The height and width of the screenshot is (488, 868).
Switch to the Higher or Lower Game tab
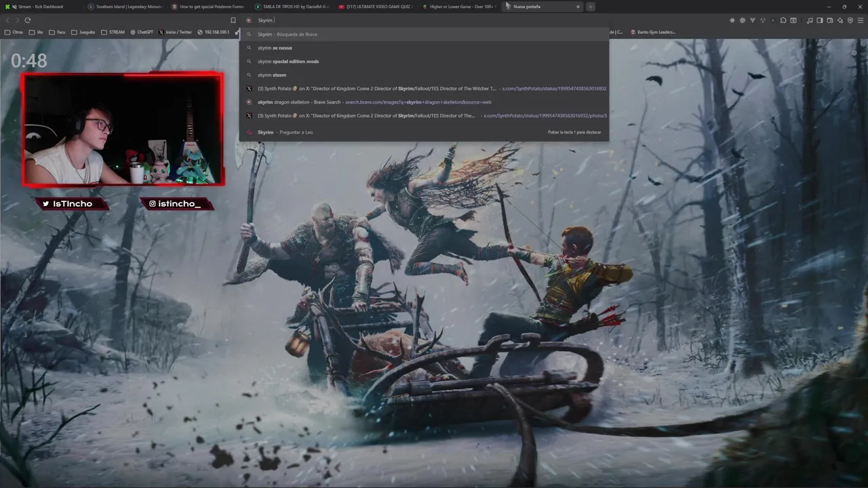point(460,7)
